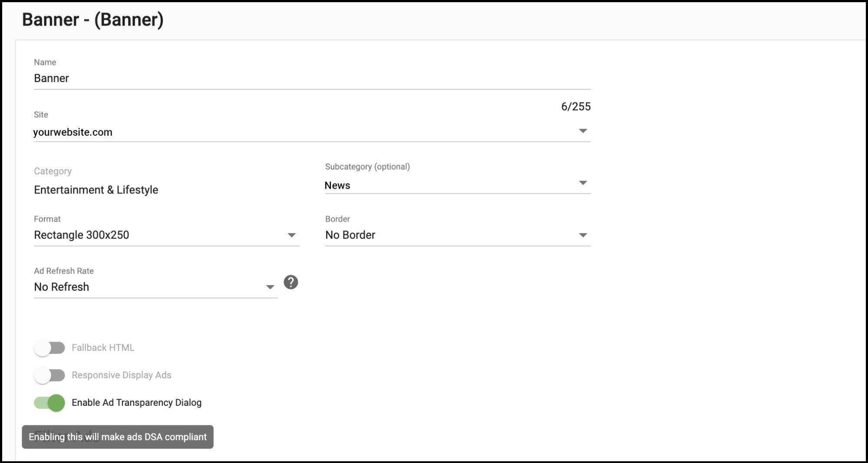Click the DSA compliant tooltip message

coord(118,437)
